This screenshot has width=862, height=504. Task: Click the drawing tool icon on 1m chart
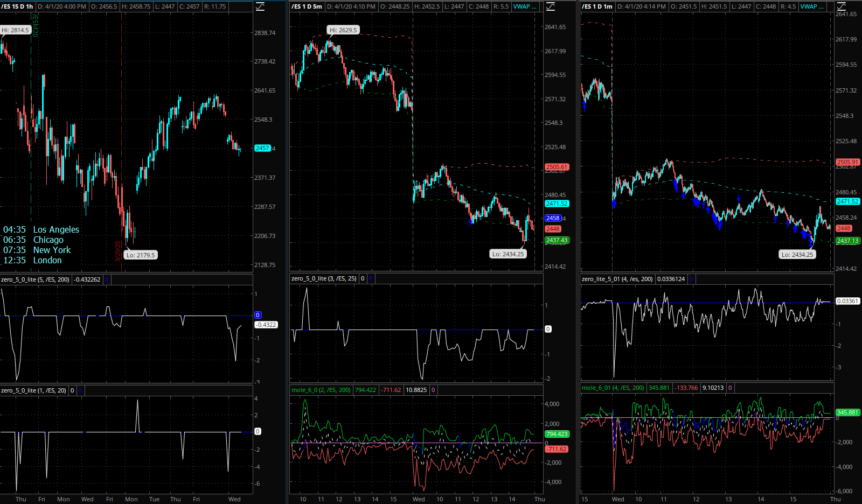pos(840,6)
